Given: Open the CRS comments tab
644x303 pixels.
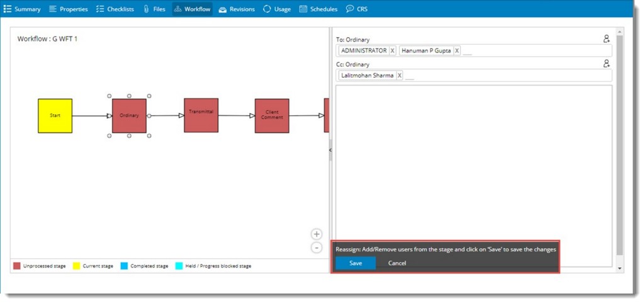Looking at the screenshot, I should (x=357, y=9).
